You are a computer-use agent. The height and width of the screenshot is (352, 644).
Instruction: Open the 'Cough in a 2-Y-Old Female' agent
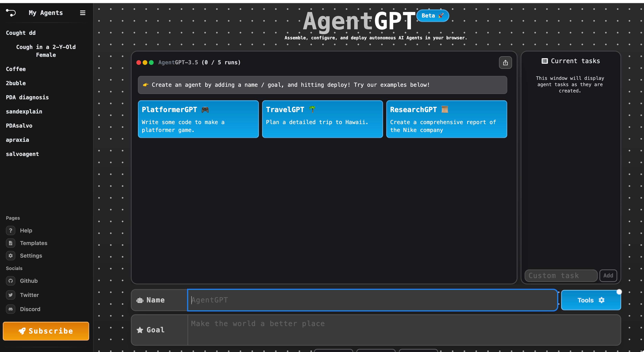(x=46, y=51)
